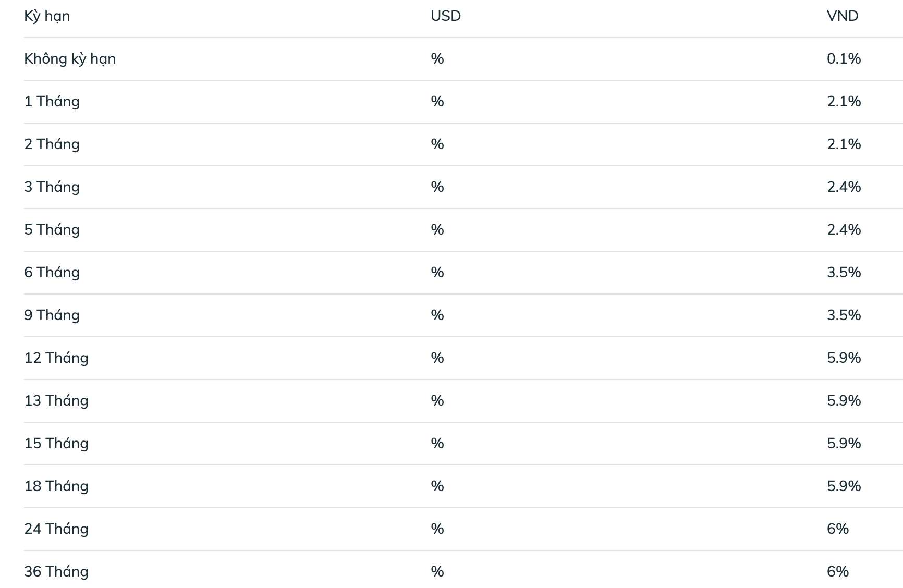Click the 13 Tháng term label
Screen dimensions: 903x588
tap(56, 401)
